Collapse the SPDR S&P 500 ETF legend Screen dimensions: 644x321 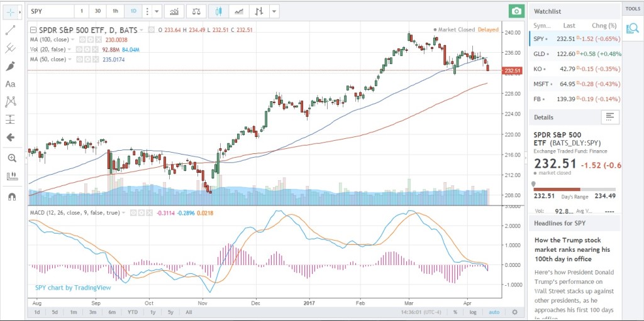(33, 30)
